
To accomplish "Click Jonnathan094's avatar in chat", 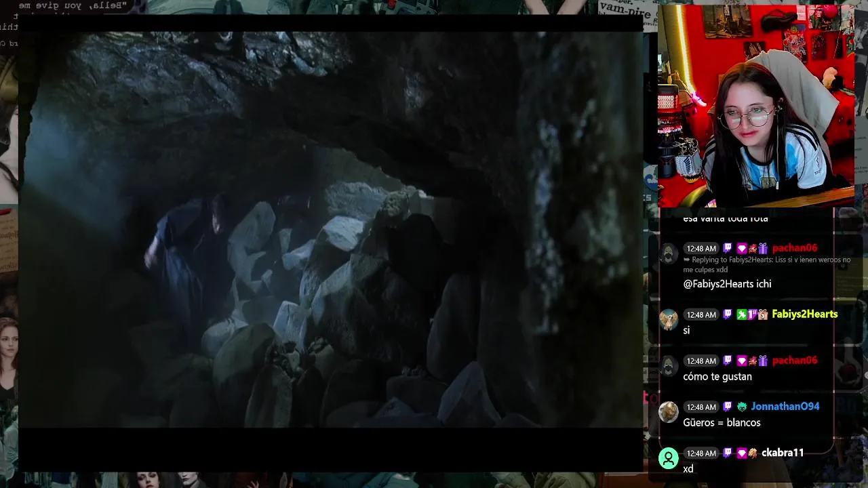I will coord(668,412).
